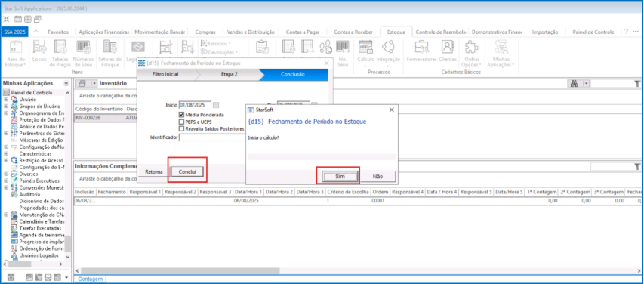Open the view dropdown arrow beside the Inventário title
644x284 pixels.
pos(94,83)
